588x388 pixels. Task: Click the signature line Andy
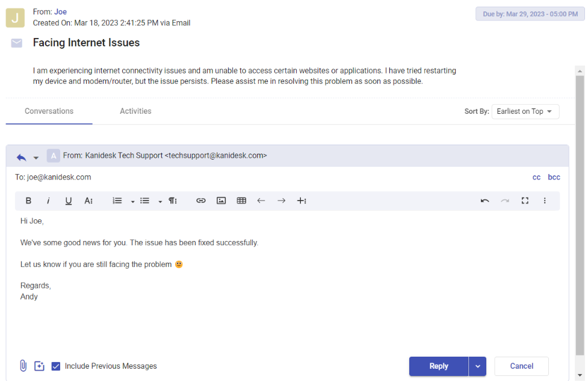point(29,296)
